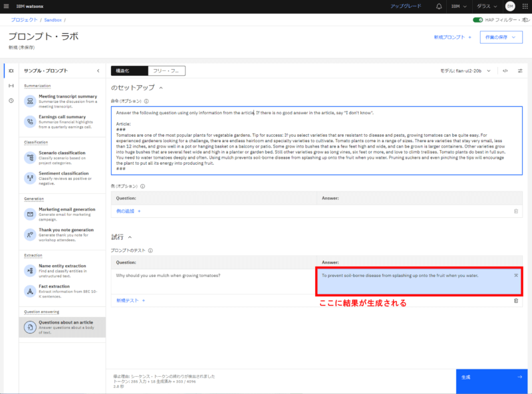
Task: Click 新規プロンプト + link
Action: 453,37
